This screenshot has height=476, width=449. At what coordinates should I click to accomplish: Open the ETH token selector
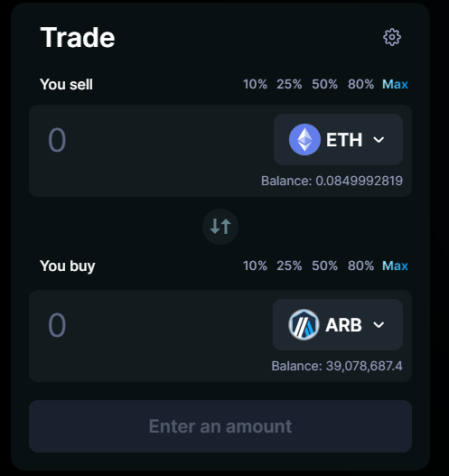tap(338, 140)
